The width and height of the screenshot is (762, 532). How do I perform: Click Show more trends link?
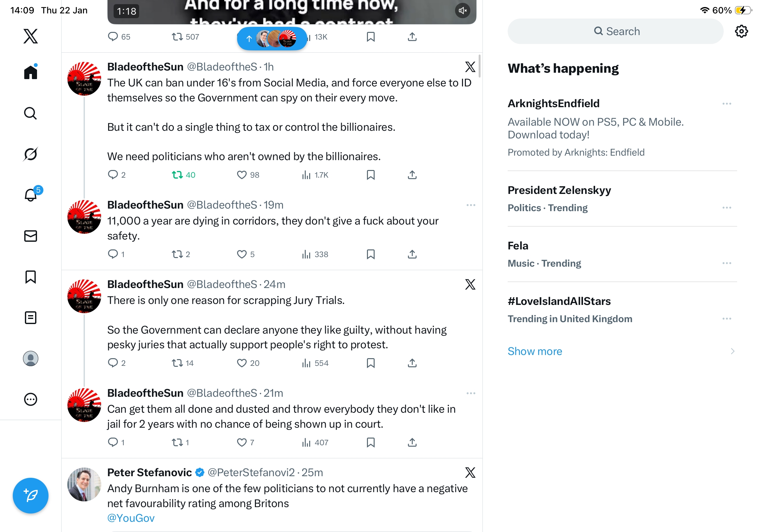coord(535,351)
